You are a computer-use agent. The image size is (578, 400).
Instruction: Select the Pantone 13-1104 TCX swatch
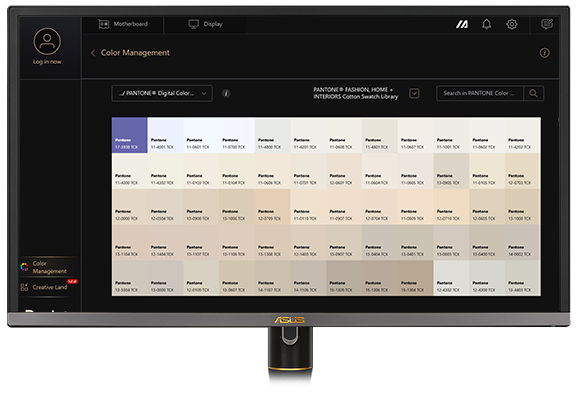129,243
